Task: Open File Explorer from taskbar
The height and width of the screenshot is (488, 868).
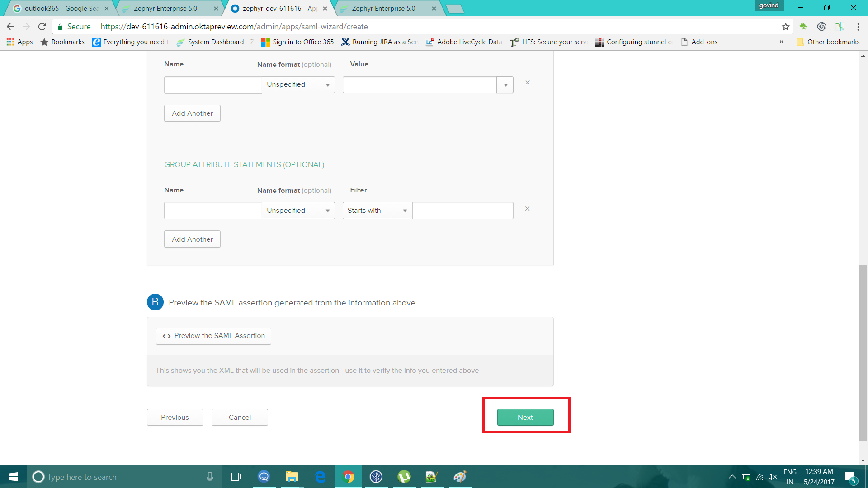Action: pos(292,477)
